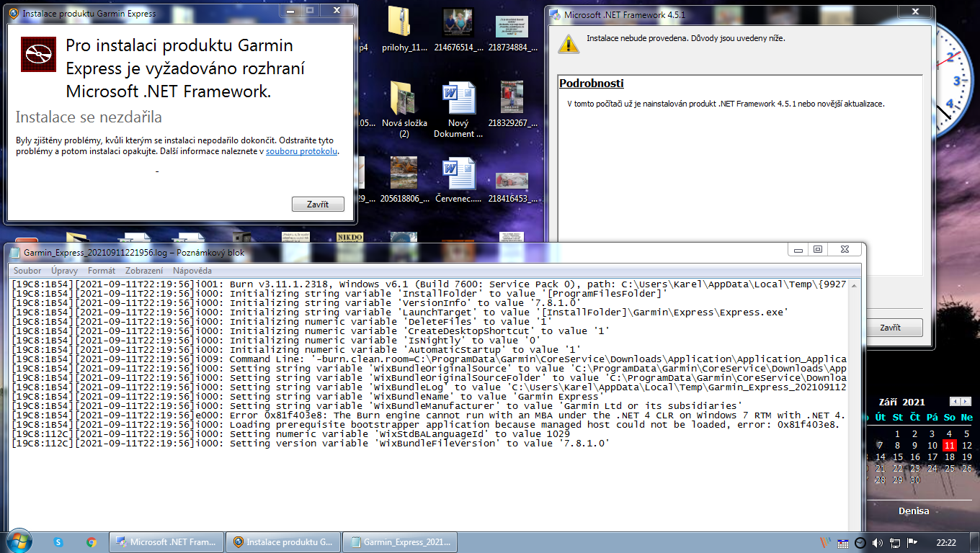Click the 'Září 2021' calendar header
This screenshot has width=980, height=553.
(x=901, y=402)
